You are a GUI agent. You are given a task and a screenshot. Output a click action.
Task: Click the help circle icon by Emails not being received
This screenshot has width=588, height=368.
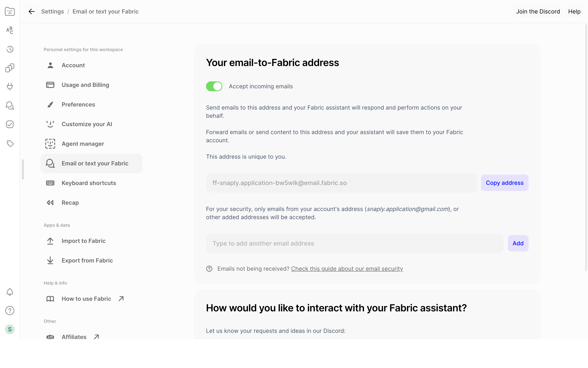[209, 269]
